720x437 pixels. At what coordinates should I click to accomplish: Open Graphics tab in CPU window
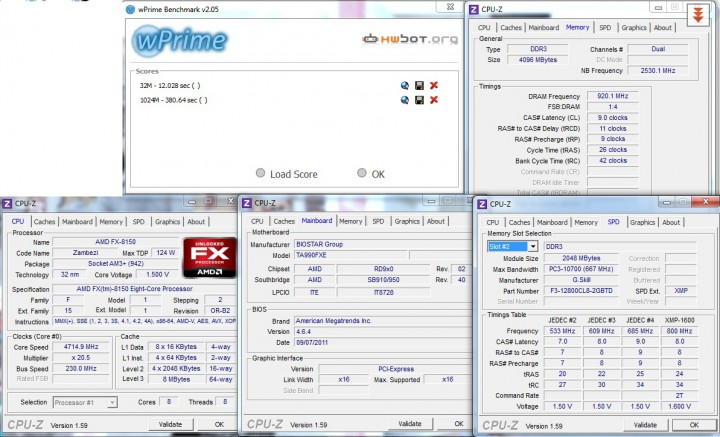click(167, 222)
